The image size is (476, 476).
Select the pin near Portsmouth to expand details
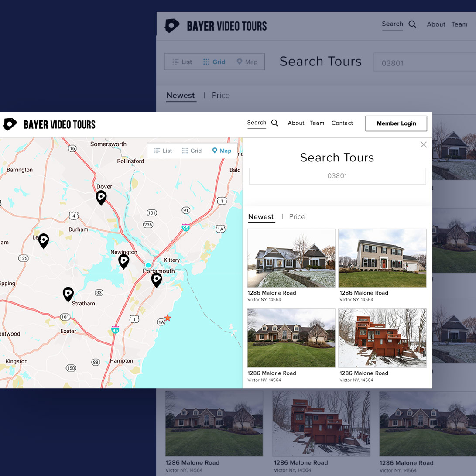[157, 279]
